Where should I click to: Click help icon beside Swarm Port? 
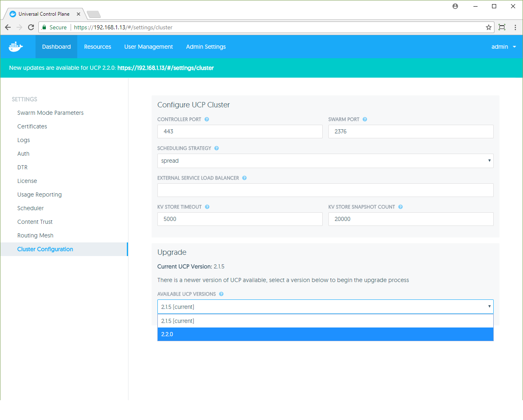tap(365, 119)
